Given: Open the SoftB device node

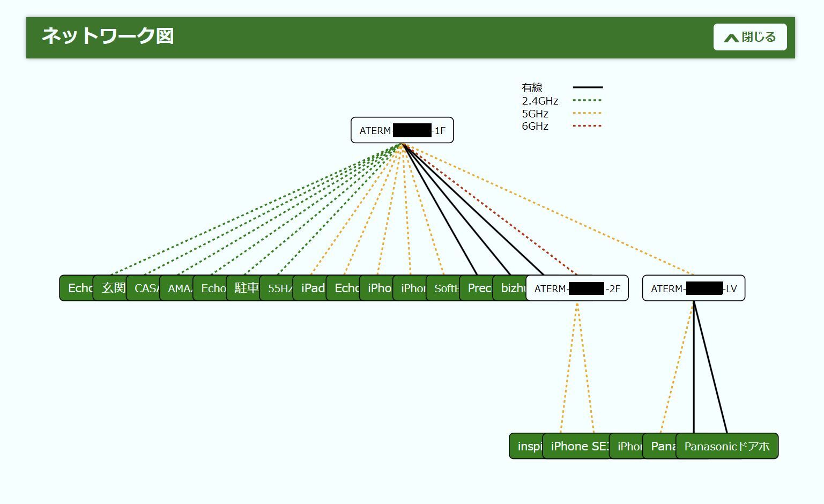Looking at the screenshot, I should pyautogui.click(x=446, y=288).
